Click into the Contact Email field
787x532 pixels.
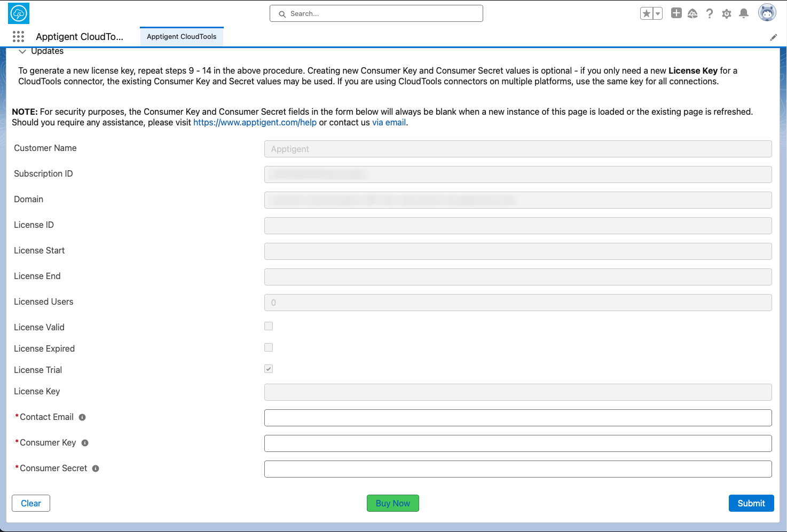coord(517,418)
